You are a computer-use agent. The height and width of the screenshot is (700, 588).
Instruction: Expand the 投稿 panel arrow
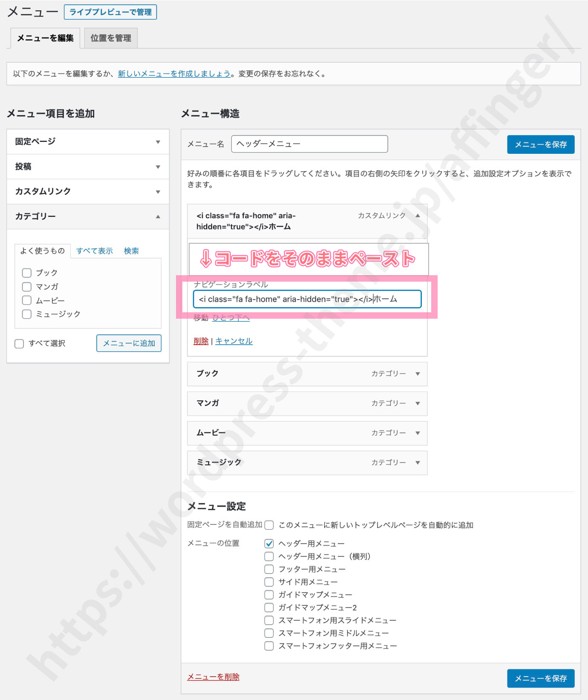[158, 167]
